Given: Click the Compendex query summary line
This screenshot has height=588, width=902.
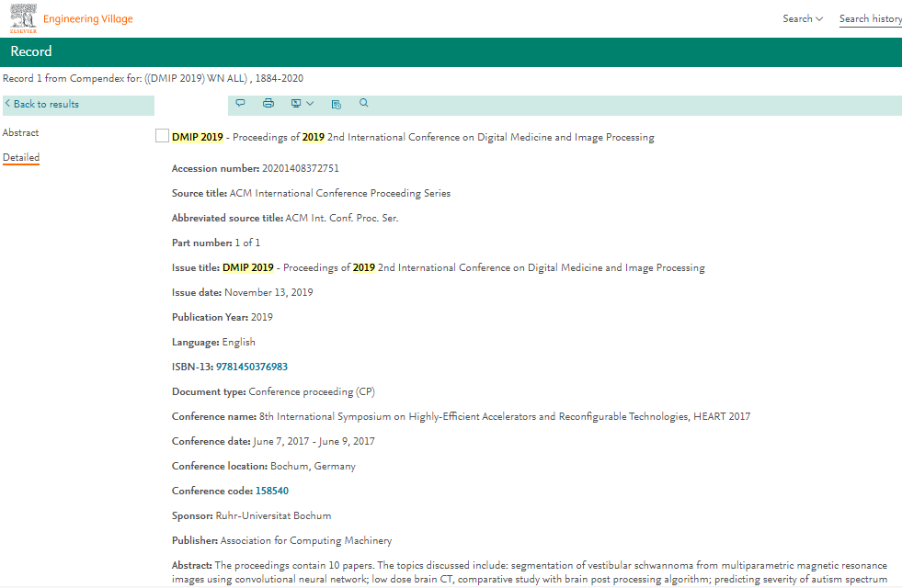Looking at the screenshot, I should (153, 78).
